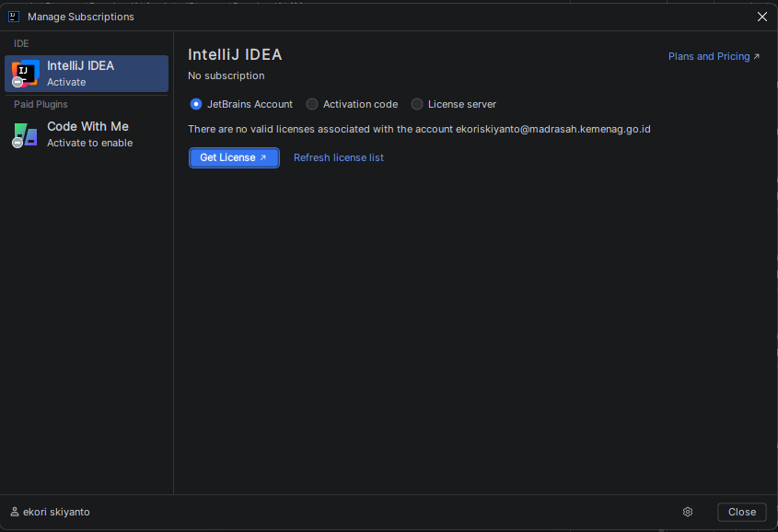
Task: Open the settings gear icon beside Close
Action: 687,512
